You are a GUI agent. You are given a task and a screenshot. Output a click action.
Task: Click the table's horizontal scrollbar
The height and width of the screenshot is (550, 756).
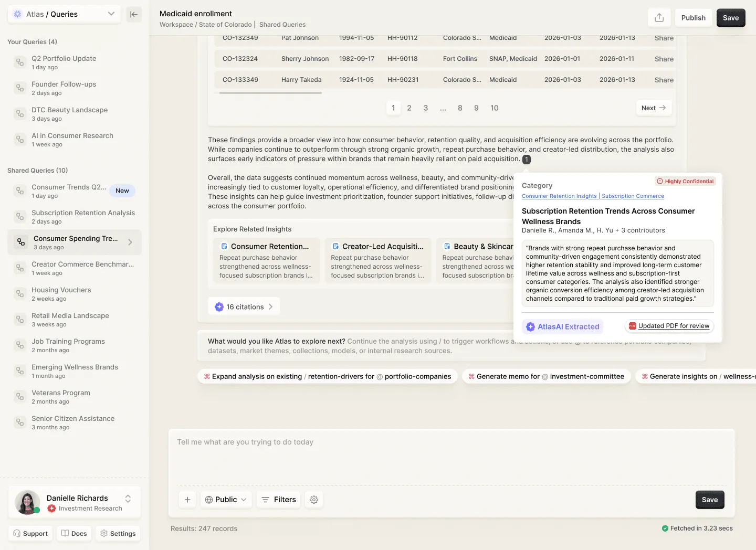click(x=270, y=93)
